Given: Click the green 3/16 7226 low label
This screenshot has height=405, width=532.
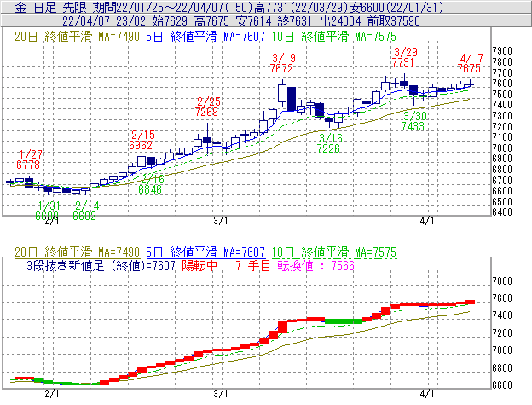Looking at the screenshot, I should [329, 143].
